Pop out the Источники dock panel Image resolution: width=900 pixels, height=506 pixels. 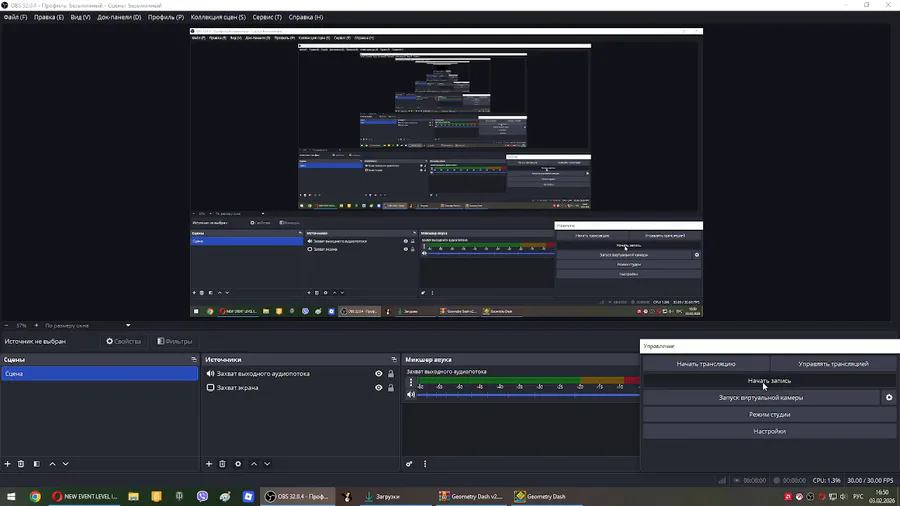[x=394, y=360]
